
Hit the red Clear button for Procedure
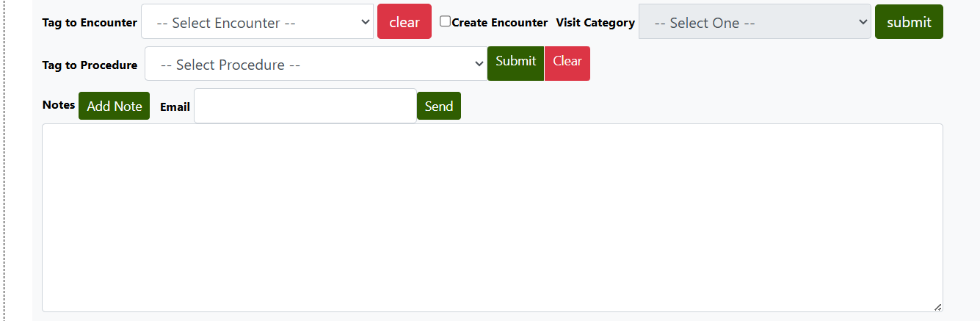(567, 62)
